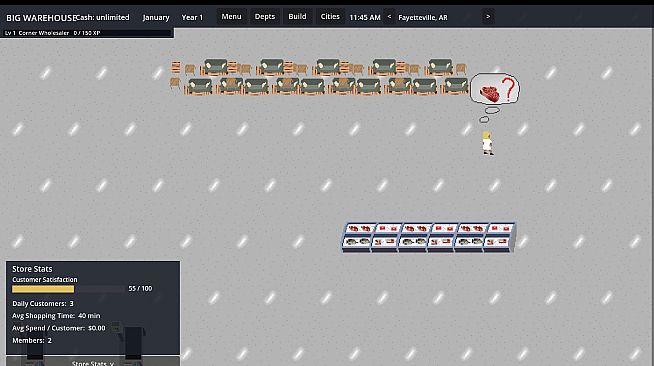Click Avg Spend / Customer: $0.00 stat
This screenshot has width=654, height=366.
(59, 328)
